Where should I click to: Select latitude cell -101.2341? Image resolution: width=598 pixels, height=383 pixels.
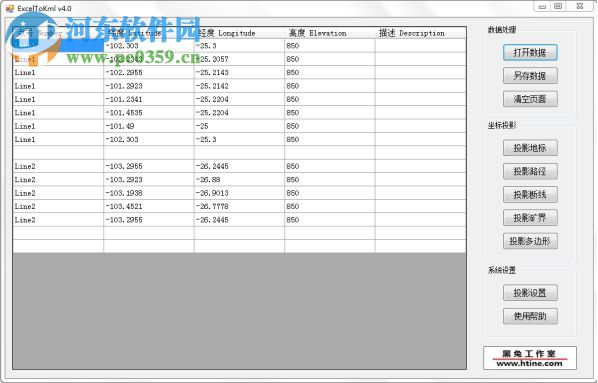click(x=149, y=99)
